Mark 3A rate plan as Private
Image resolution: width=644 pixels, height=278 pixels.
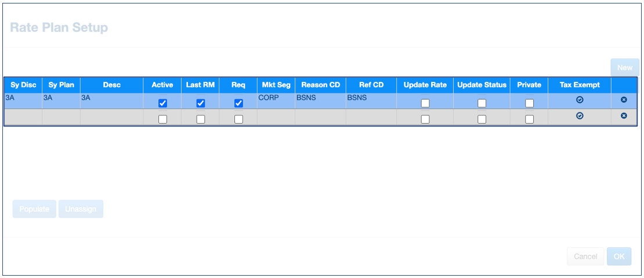pos(529,103)
